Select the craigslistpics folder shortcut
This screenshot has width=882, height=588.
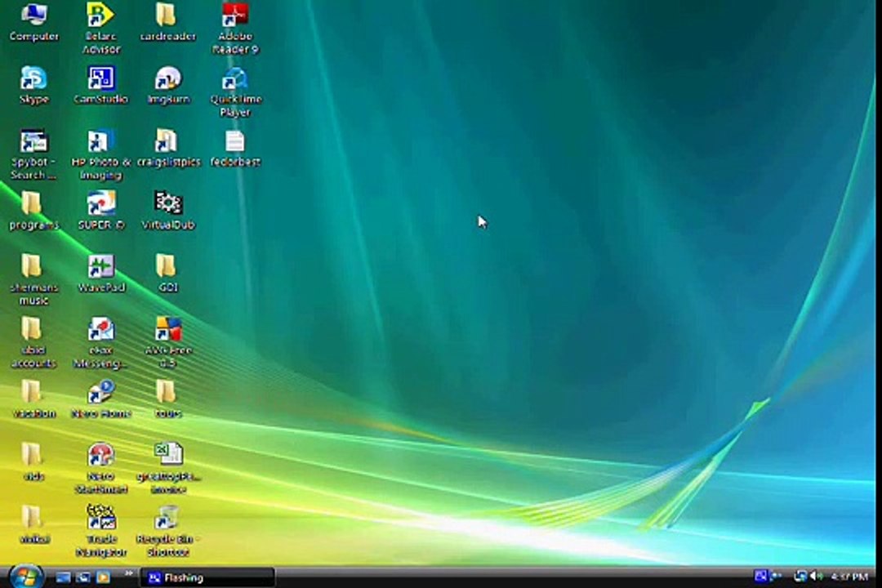pos(167,149)
